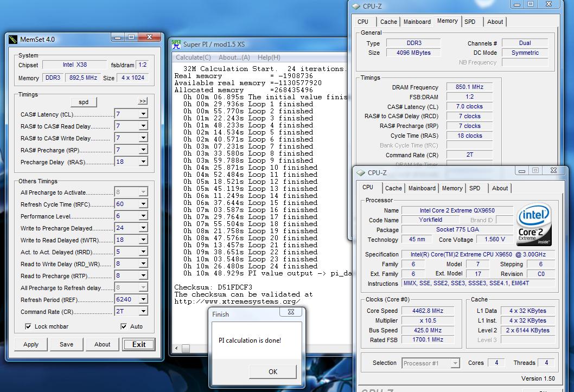Click OK in Finish dialog
Screen dimensions: 574x392
273,372
